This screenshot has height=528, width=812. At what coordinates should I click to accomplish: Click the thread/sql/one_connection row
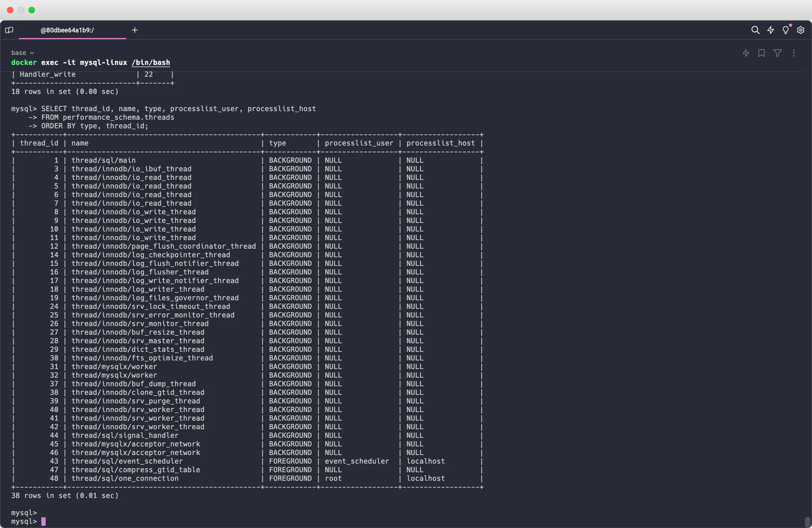[125, 478]
